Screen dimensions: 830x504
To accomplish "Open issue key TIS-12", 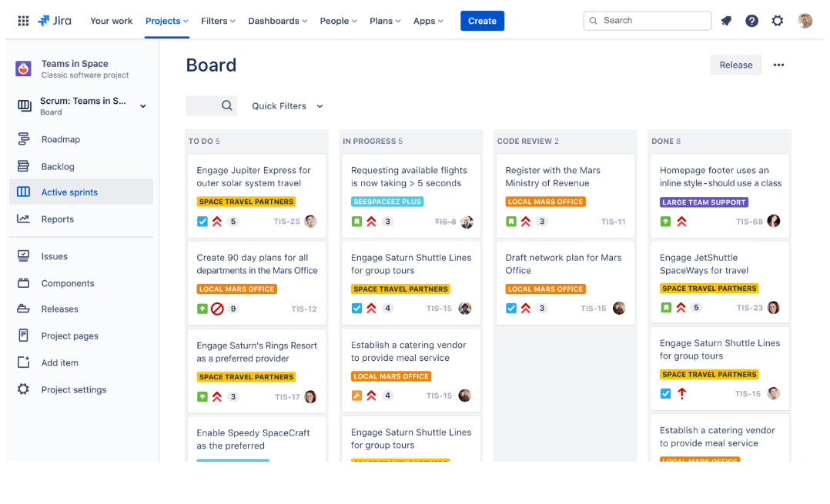I will [x=304, y=309].
